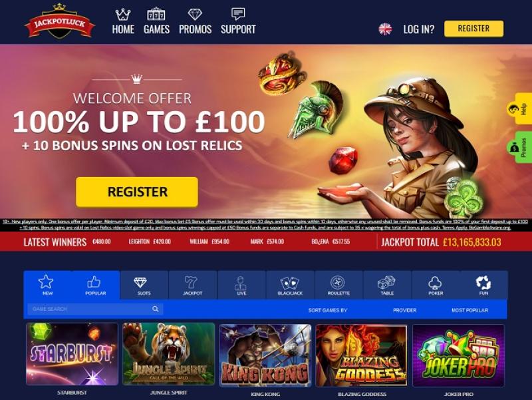Open the Roulette wheel tab
This screenshot has height=400, width=532.
[338, 286]
